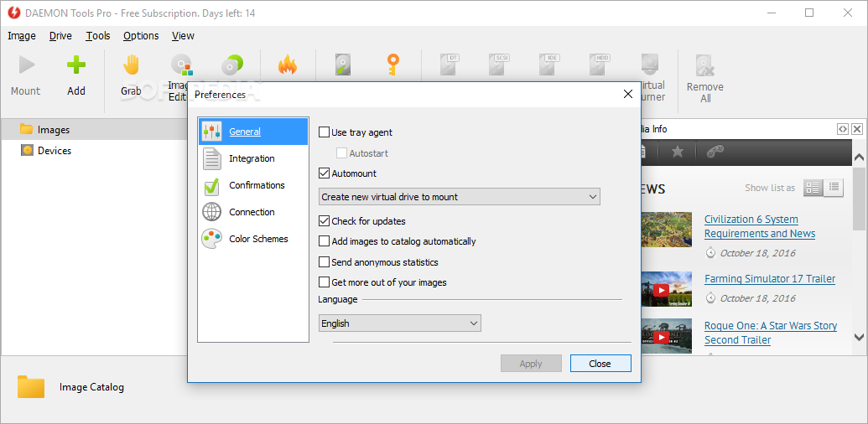Select General preferences category

coord(253,132)
